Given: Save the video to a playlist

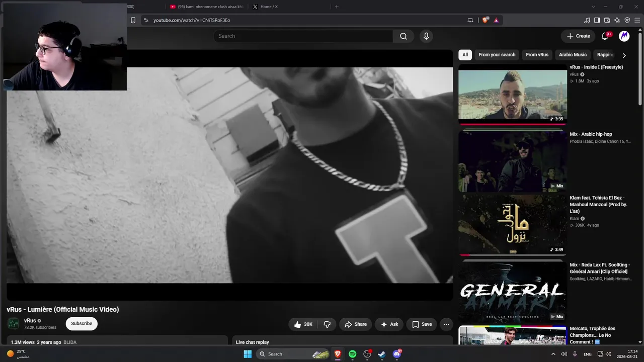Looking at the screenshot, I should [422, 324].
